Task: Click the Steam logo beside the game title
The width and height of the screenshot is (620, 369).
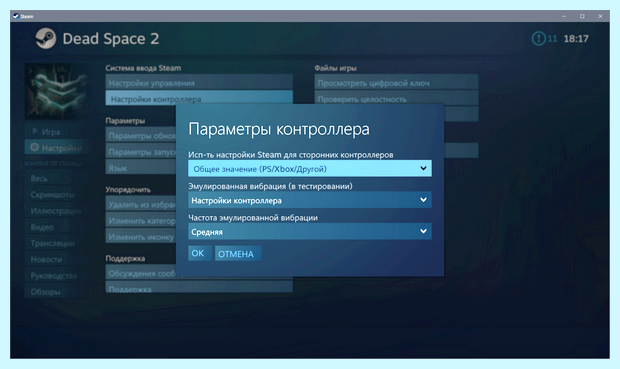Action: [45, 38]
